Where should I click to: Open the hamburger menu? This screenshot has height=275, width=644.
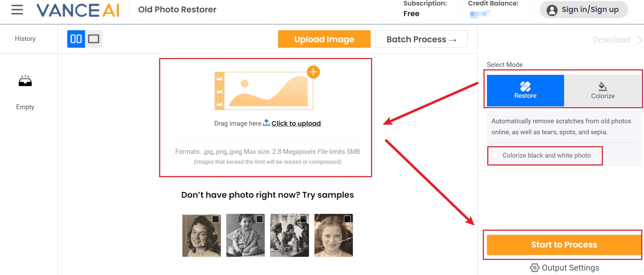tap(17, 10)
